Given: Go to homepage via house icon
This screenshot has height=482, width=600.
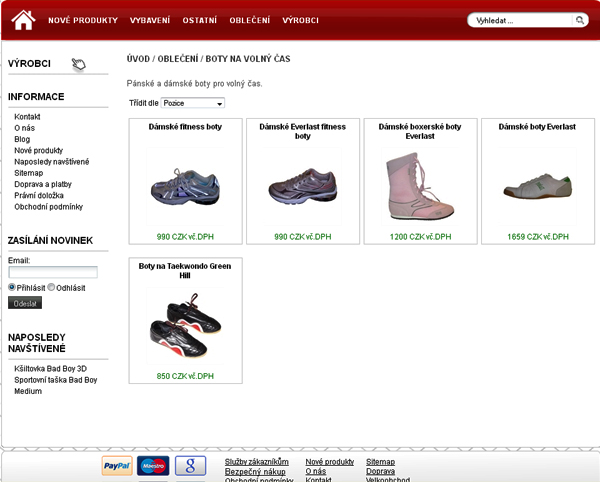Looking at the screenshot, I should (x=23, y=20).
